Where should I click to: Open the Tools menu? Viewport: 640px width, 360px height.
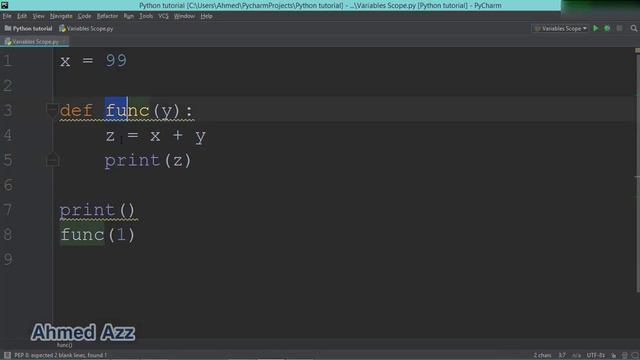pos(146,16)
